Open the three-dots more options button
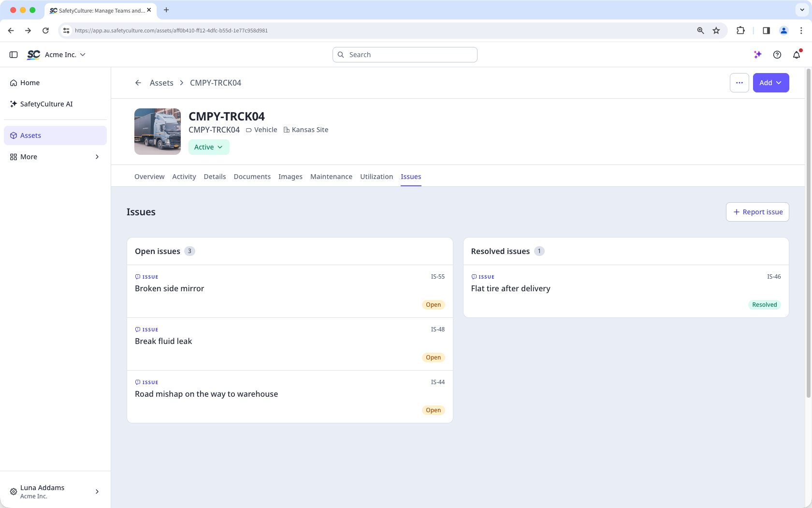Viewport: 812px width, 508px height. (739, 83)
